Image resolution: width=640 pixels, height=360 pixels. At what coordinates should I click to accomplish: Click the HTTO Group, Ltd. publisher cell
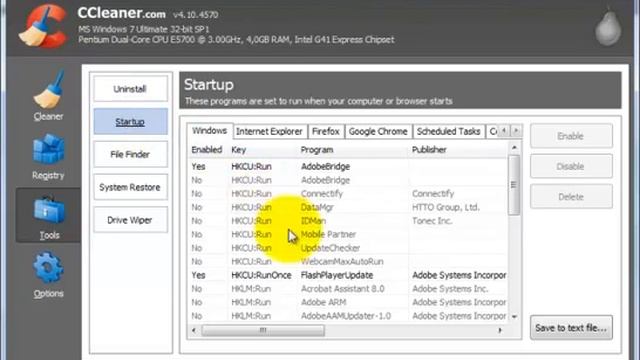(x=445, y=207)
